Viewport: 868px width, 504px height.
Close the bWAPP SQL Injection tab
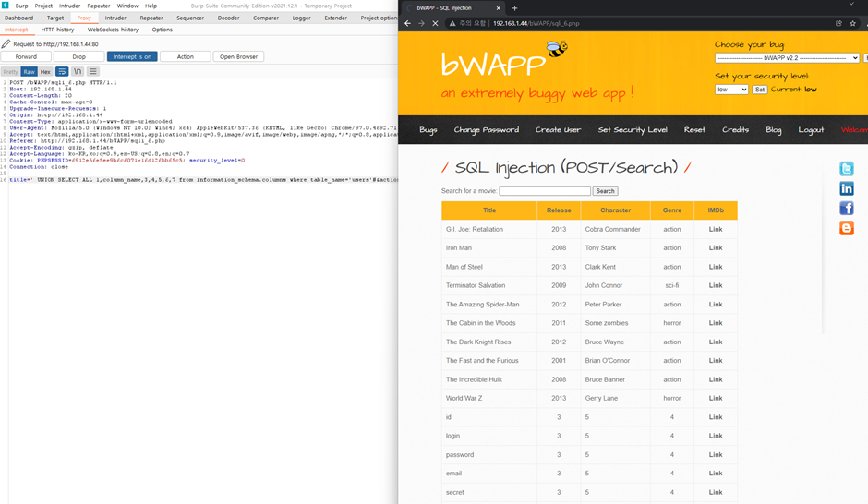(499, 8)
